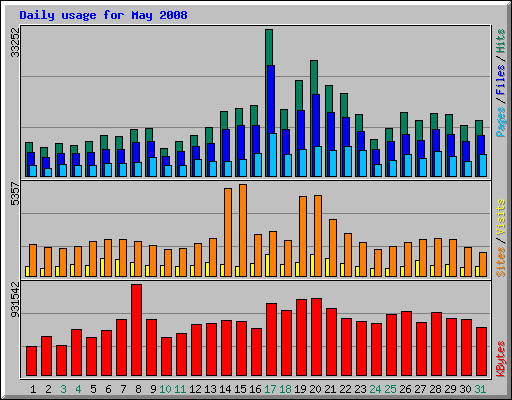Click day label 1 on the x-axis

33,389
